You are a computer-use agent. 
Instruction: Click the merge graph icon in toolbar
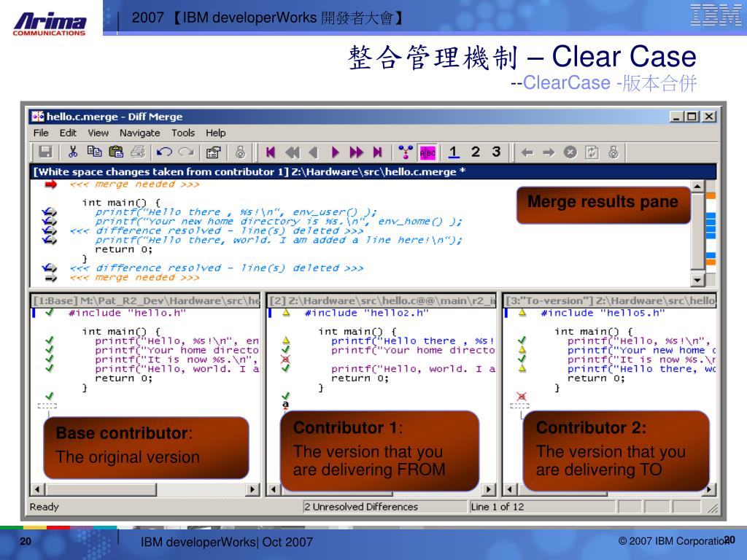(x=406, y=152)
